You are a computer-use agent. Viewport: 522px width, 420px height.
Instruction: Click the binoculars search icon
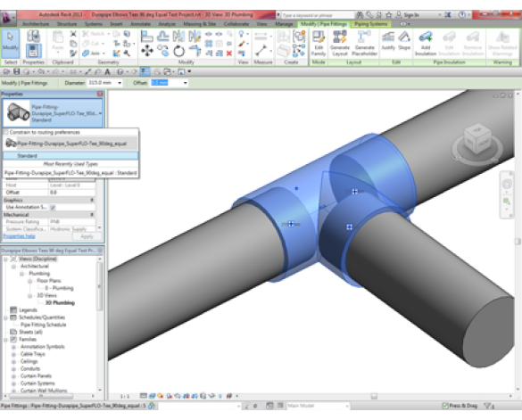pyautogui.click(x=360, y=15)
